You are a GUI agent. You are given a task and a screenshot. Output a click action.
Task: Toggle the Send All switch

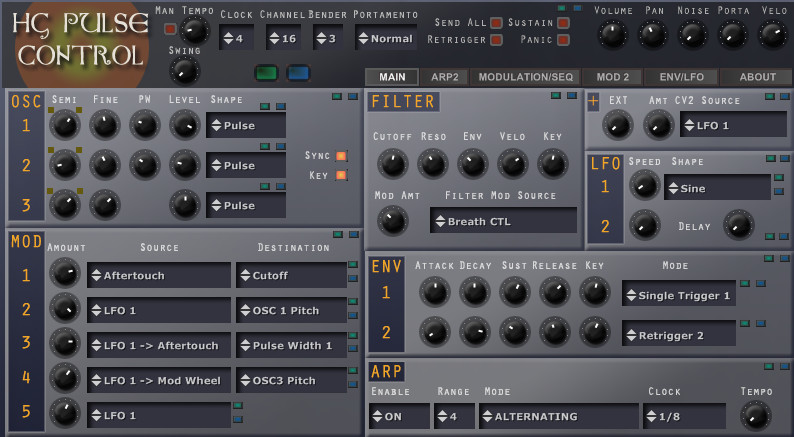(497, 23)
